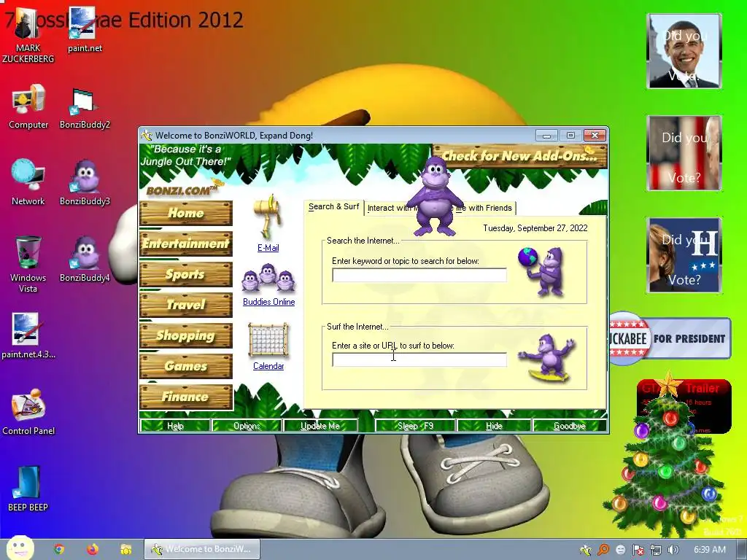
Task: Click the Huckabee For President badge
Action: pos(670,338)
